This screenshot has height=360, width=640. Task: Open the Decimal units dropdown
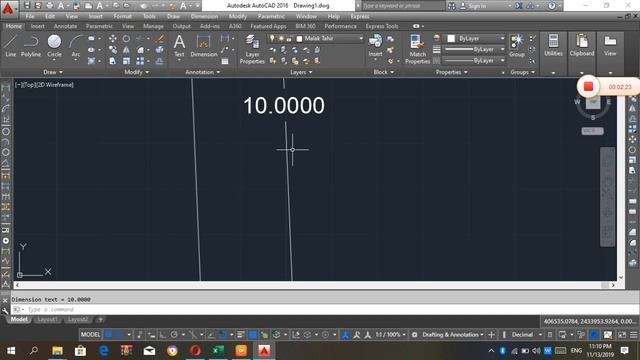coord(526,335)
